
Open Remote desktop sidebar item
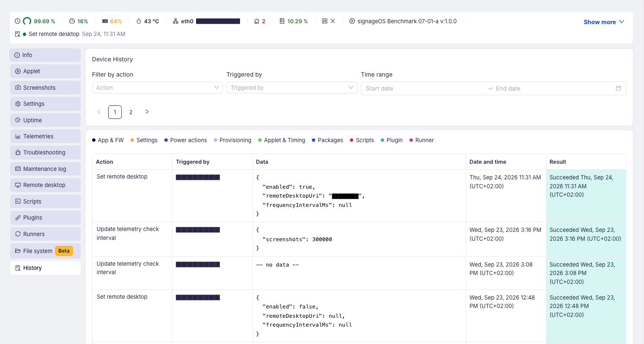tap(45, 185)
